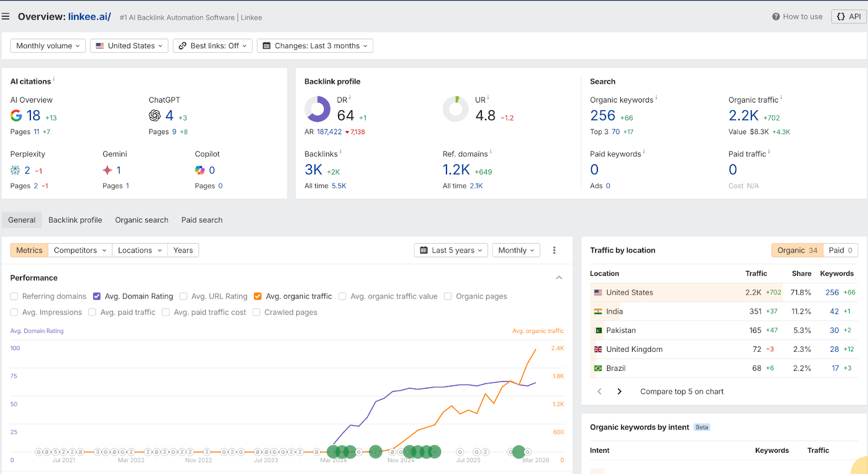Toggle Avg. organic traffic value checkbox

[342, 296]
